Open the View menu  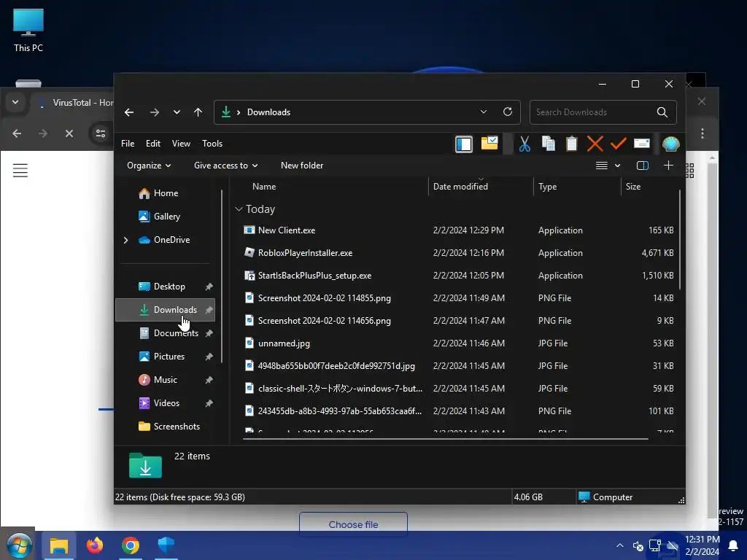click(181, 144)
